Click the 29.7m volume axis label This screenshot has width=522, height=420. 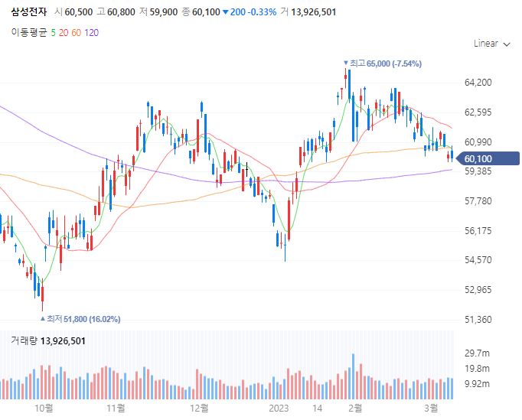[x=477, y=353]
